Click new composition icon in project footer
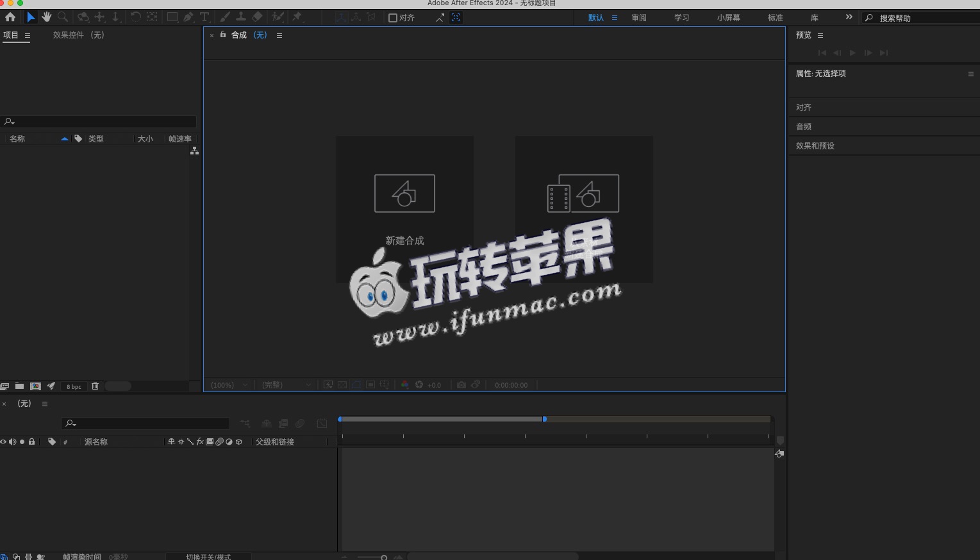This screenshot has height=560, width=980. coord(35,386)
